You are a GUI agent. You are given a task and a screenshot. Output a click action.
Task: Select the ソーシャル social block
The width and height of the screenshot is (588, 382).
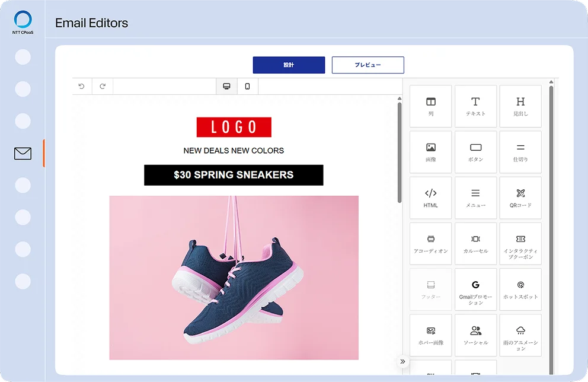[475, 335]
